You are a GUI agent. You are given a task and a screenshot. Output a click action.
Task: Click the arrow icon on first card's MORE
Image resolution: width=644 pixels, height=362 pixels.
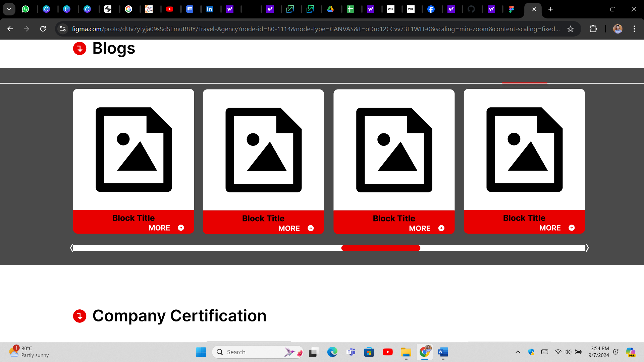coord(181,228)
